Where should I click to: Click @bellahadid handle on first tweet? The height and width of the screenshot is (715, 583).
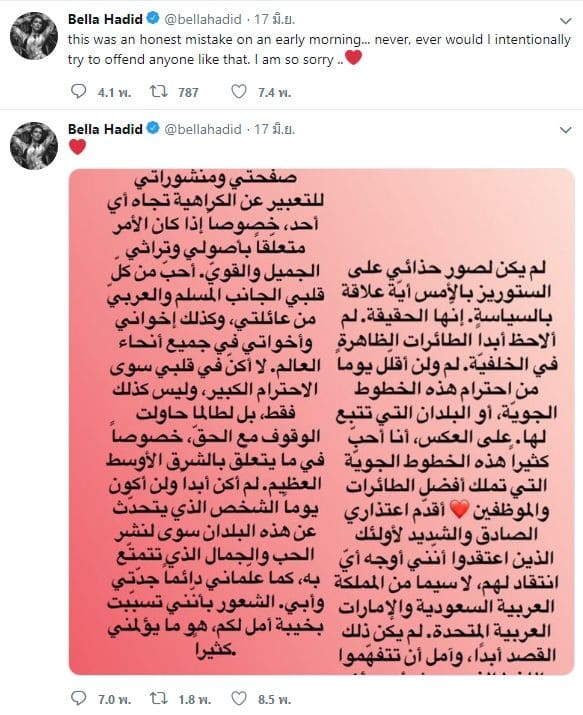click(202, 19)
